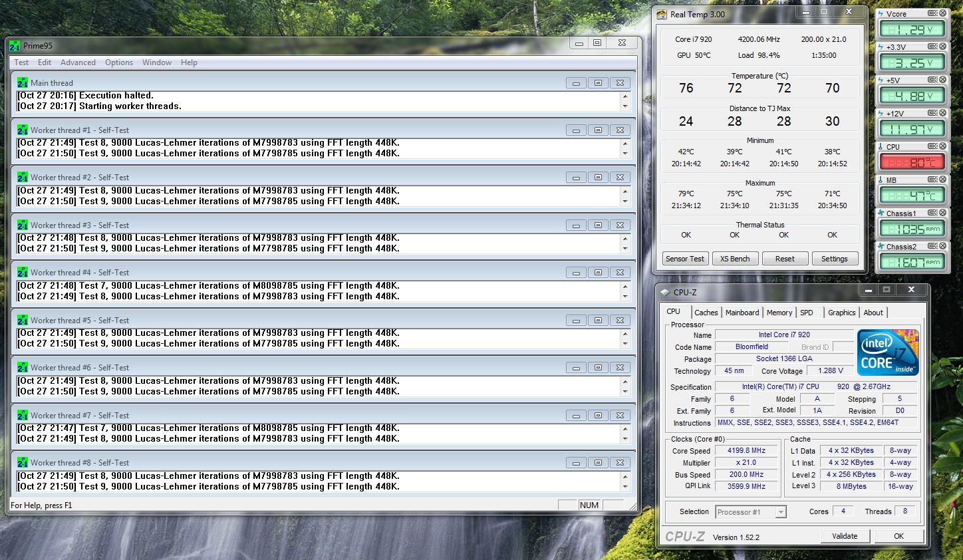Click the red CPU 80°C gadget display
963x560 pixels.
coord(911,162)
